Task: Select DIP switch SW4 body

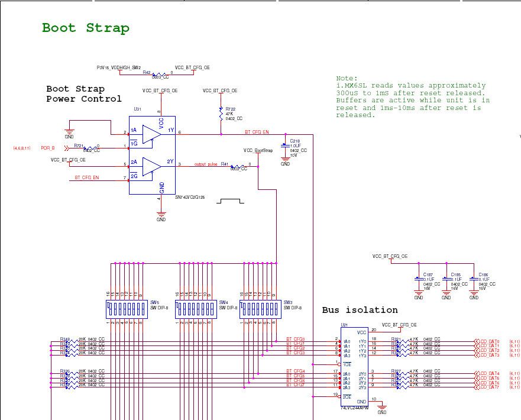Action: coord(196,309)
